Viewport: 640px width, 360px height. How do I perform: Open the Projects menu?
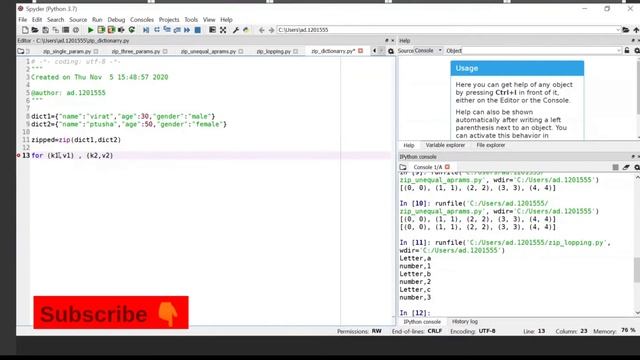tap(169, 20)
